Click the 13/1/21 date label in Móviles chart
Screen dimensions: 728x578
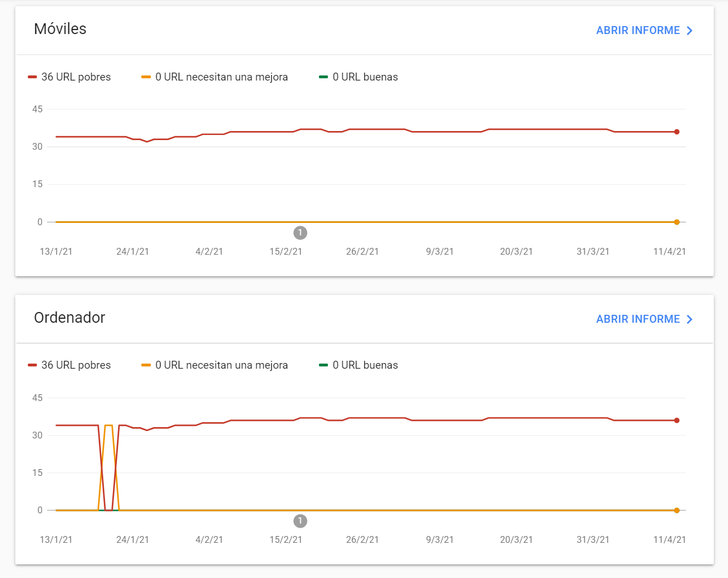[56, 251]
